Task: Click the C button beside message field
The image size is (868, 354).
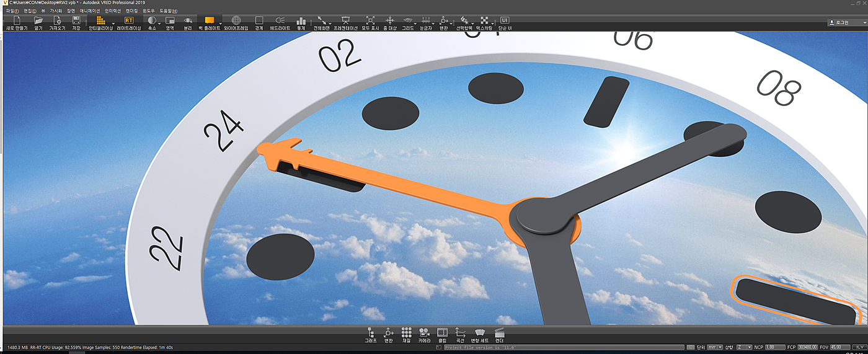Action: click(691, 347)
